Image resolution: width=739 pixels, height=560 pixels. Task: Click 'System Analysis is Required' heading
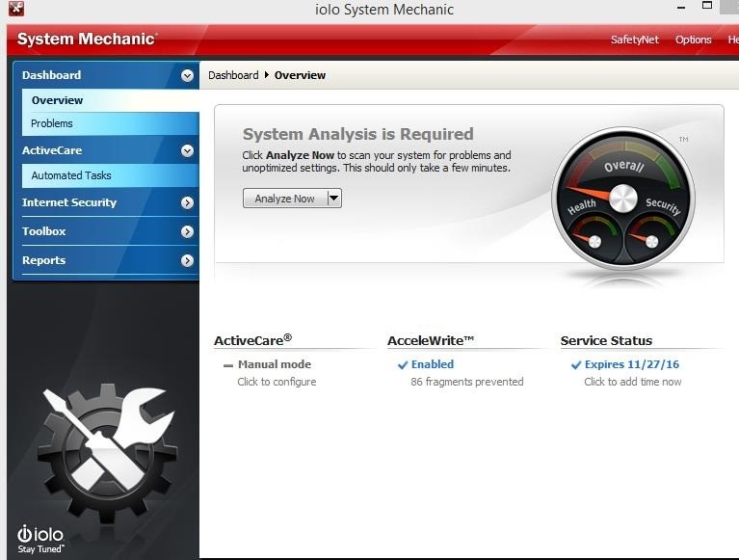(357, 134)
